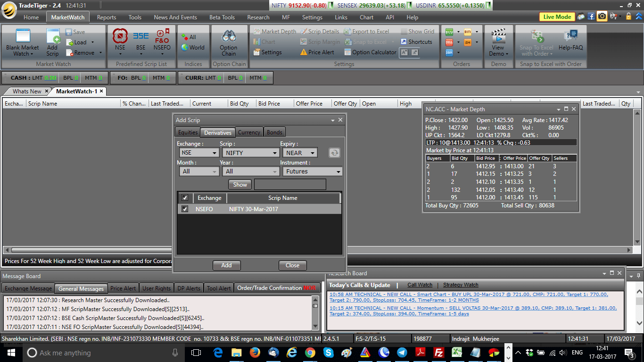Open ribbon Settings option
The image size is (644, 362).
point(268,52)
